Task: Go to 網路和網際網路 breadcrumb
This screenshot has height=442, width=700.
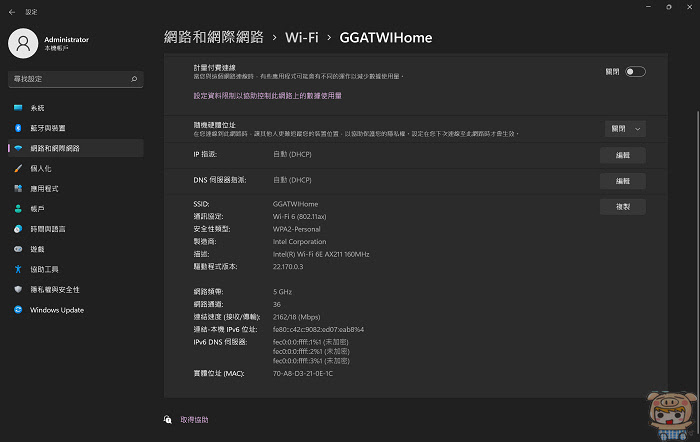Action: [x=214, y=38]
